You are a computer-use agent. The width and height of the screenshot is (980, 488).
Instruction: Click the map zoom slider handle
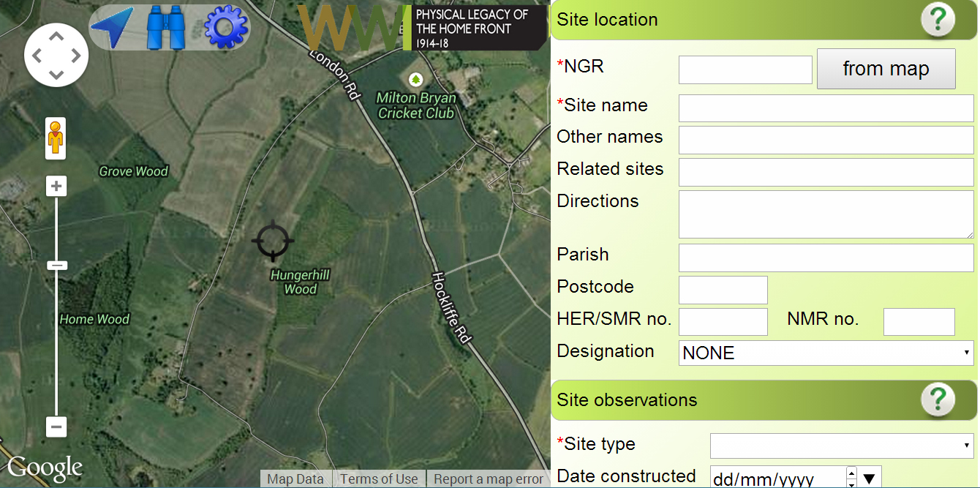[56, 265]
